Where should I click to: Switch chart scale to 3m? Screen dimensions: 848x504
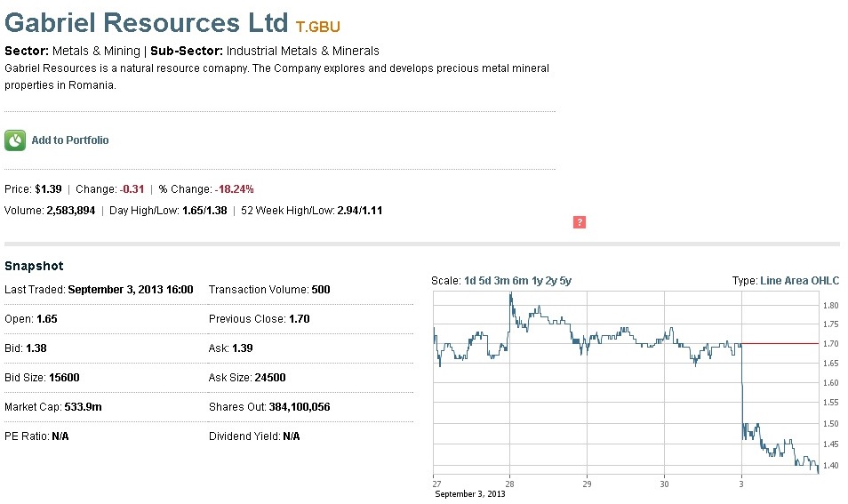(502, 281)
